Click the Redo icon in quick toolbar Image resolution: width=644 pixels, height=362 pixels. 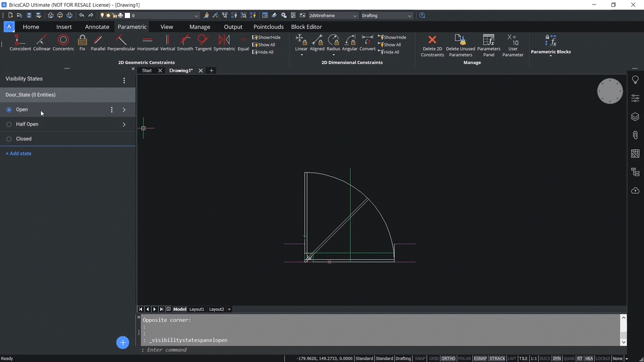point(91,16)
